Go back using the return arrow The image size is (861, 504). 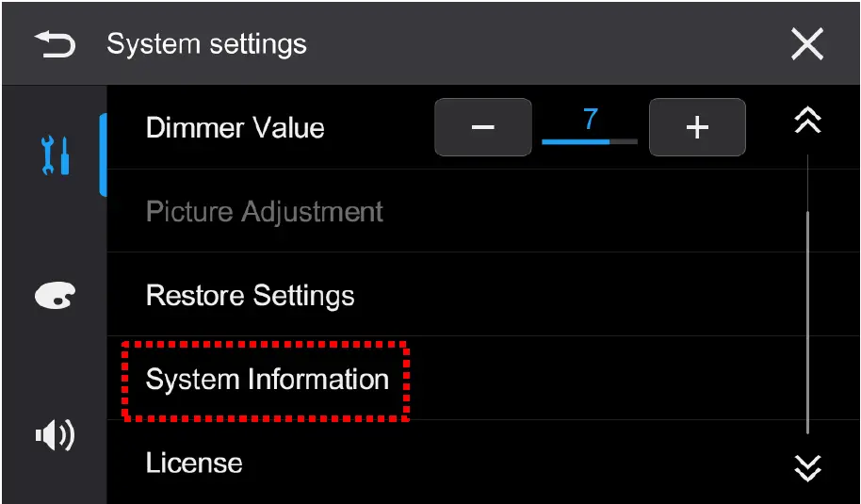[54, 44]
